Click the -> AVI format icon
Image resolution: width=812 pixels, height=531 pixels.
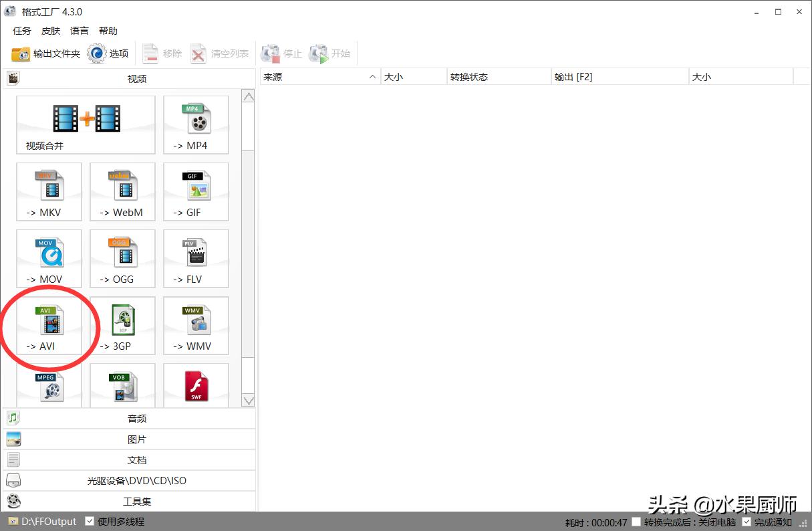49,326
